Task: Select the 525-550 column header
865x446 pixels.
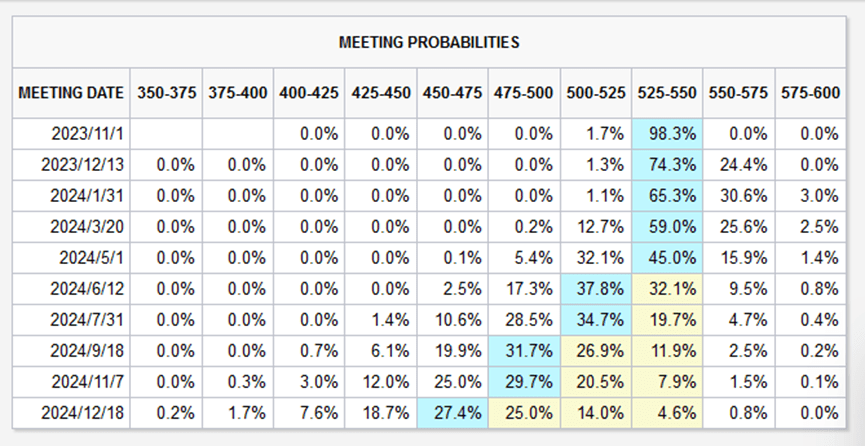Action: [667, 93]
